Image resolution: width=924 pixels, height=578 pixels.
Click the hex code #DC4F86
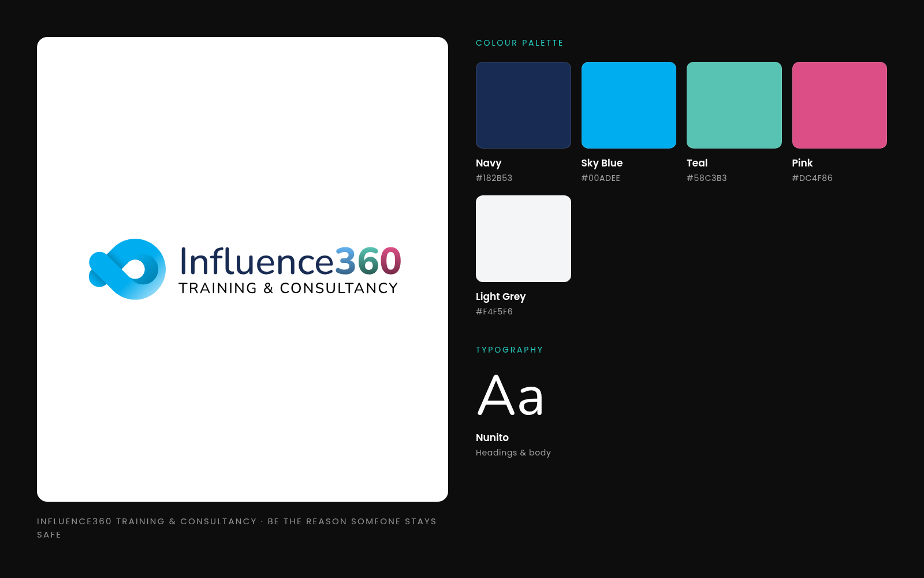[x=813, y=178]
